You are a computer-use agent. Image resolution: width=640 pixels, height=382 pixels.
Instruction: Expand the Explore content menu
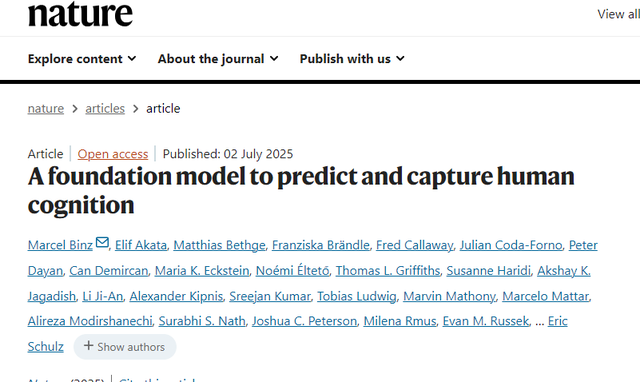click(82, 59)
